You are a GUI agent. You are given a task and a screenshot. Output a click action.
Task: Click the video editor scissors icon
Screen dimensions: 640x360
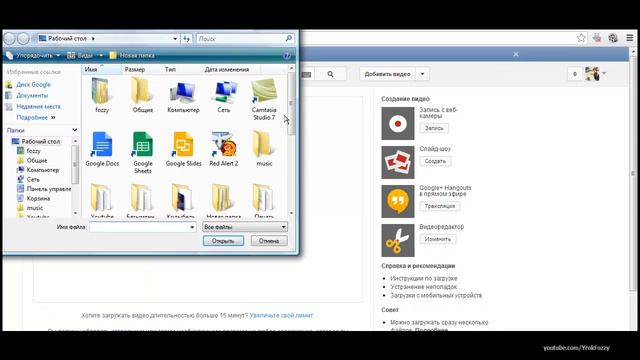pyautogui.click(x=398, y=240)
